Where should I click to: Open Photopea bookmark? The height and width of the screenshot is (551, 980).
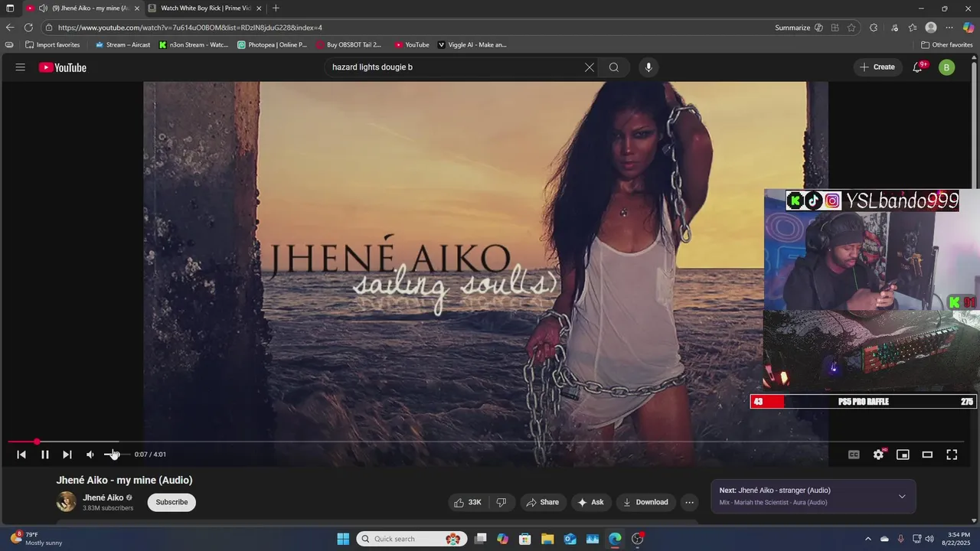coord(272,45)
